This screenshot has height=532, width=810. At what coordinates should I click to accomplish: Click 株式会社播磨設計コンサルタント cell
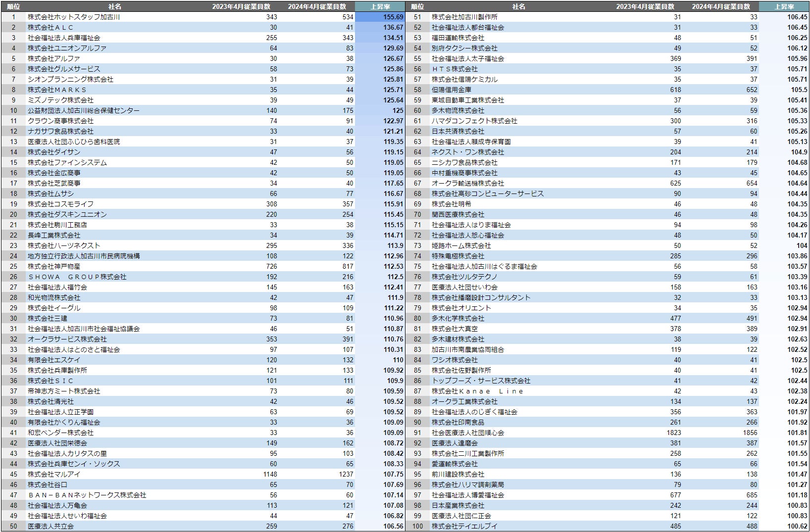pos(481,297)
